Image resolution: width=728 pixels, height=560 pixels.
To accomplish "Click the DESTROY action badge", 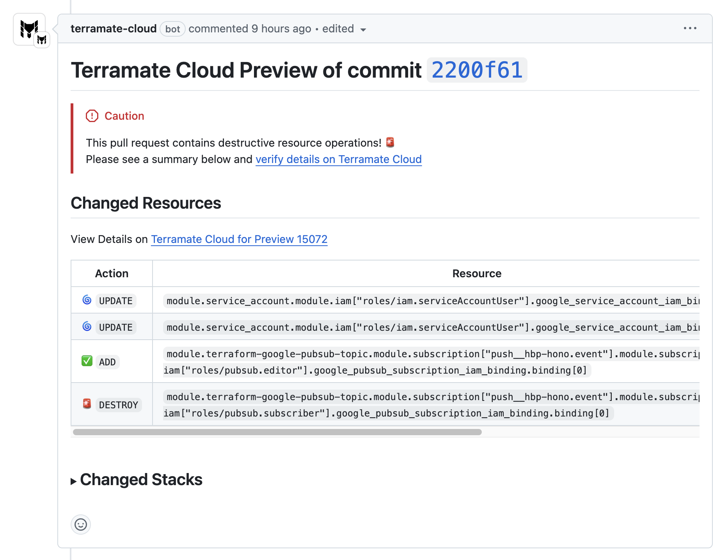I will pyautogui.click(x=119, y=405).
